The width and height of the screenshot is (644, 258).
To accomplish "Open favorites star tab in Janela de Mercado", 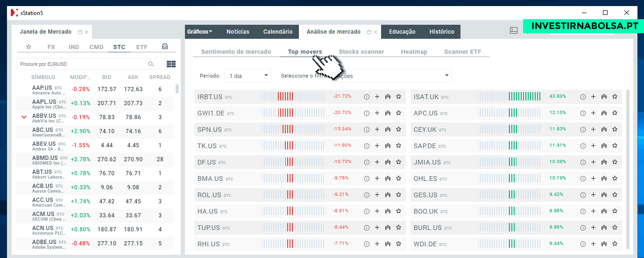I will click(28, 47).
